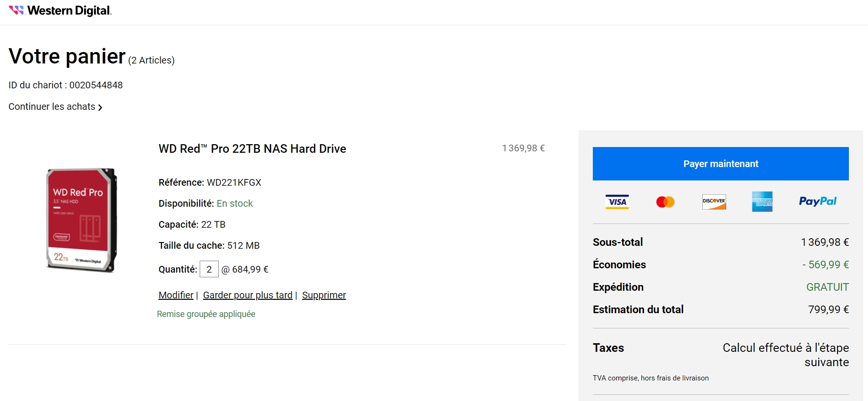Remove the item with Supprimer link

click(x=324, y=295)
